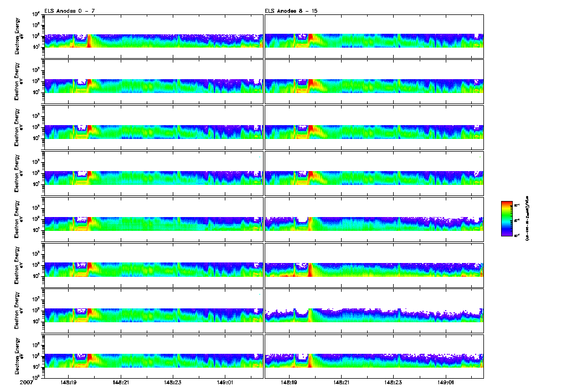Click the rainbow color scale bar
Viewport: 567px width, 392px height.
click(x=507, y=219)
